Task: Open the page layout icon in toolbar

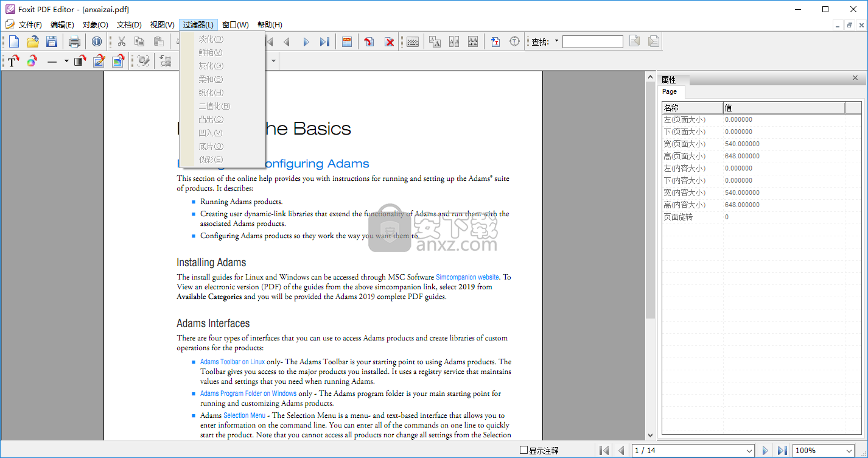Action: coord(347,41)
